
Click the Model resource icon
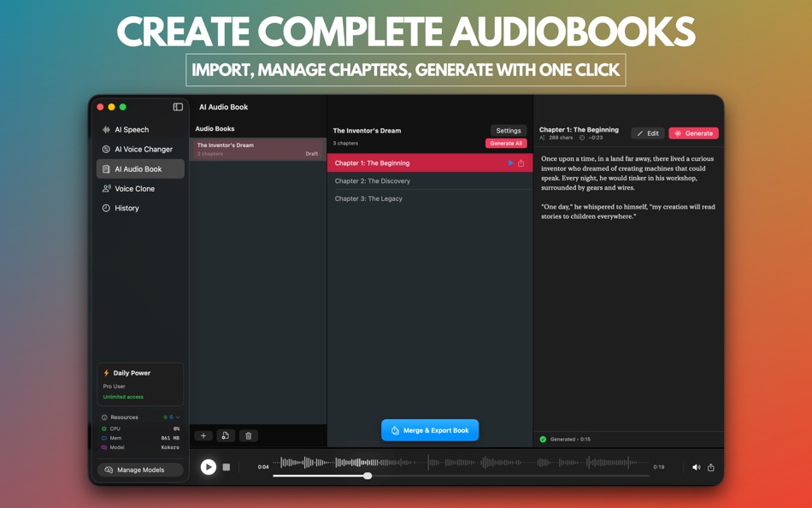[104, 447]
